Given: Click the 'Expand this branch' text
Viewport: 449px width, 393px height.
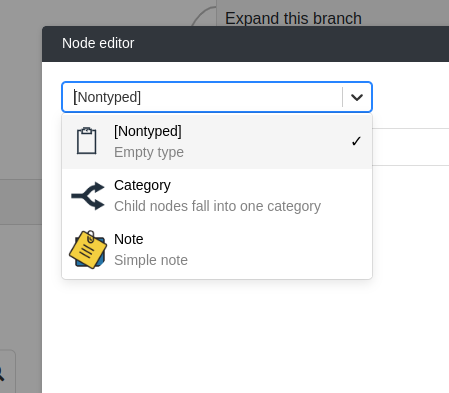Looking at the screenshot, I should pyautogui.click(x=293, y=18).
